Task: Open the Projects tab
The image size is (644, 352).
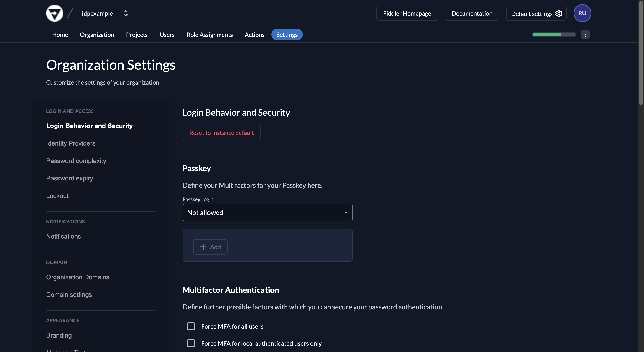Action: click(137, 35)
